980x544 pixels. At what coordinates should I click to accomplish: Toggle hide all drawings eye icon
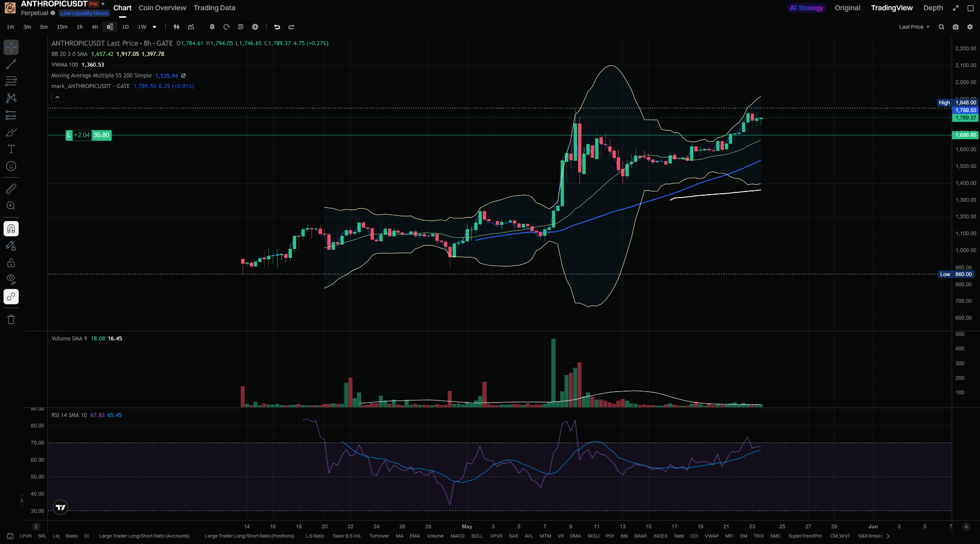click(x=11, y=279)
